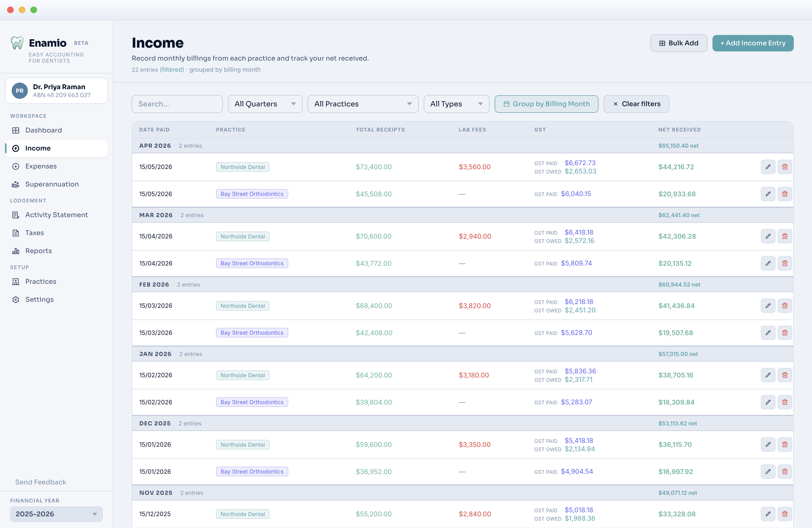Viewport: 812px width, 528px height.
Task: Collapse the APR 2026 group header
Action: [462, 146]
